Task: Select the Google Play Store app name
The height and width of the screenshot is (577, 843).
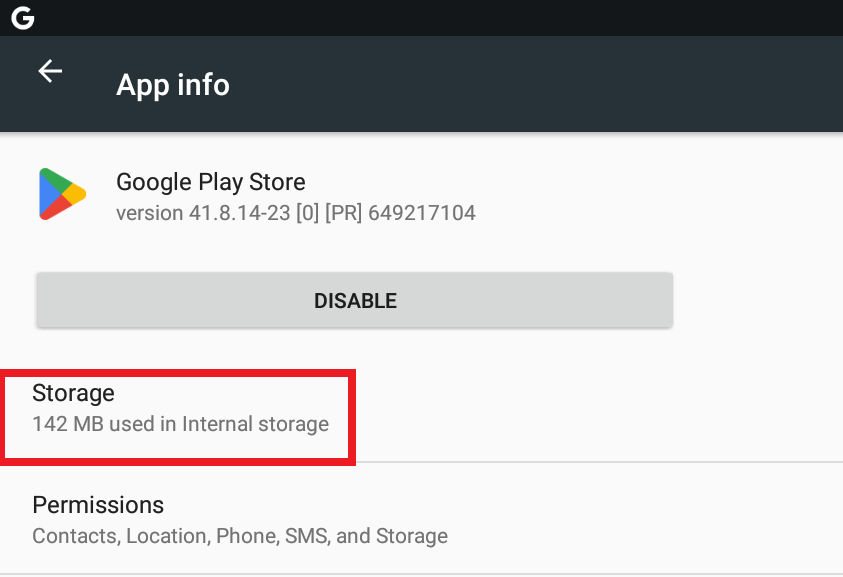Action: pos(211,182)
